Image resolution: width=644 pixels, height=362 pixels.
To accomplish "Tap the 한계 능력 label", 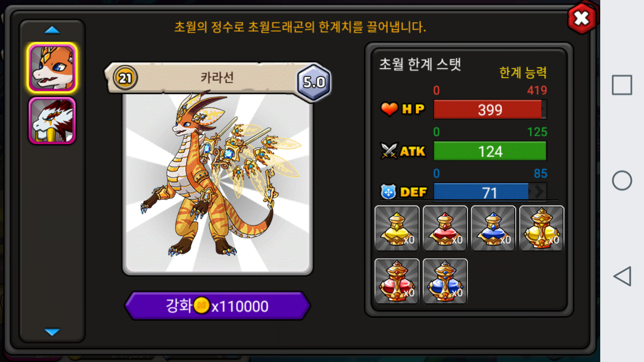I will tap(523, 73).
